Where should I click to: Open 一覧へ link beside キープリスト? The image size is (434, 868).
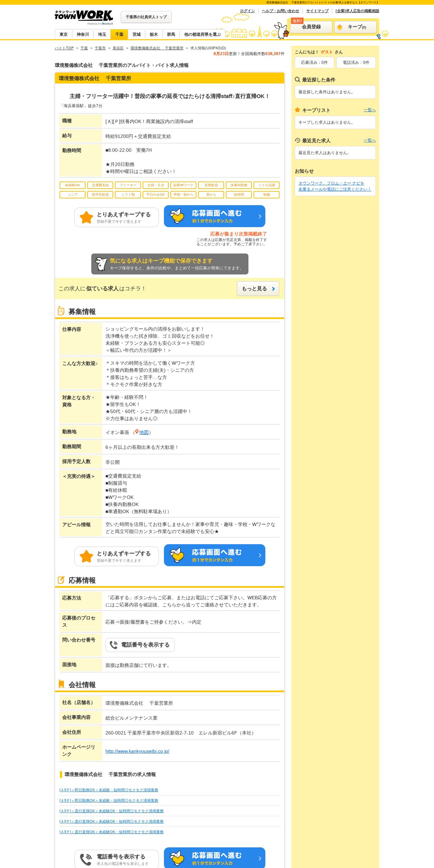point(369,110)
